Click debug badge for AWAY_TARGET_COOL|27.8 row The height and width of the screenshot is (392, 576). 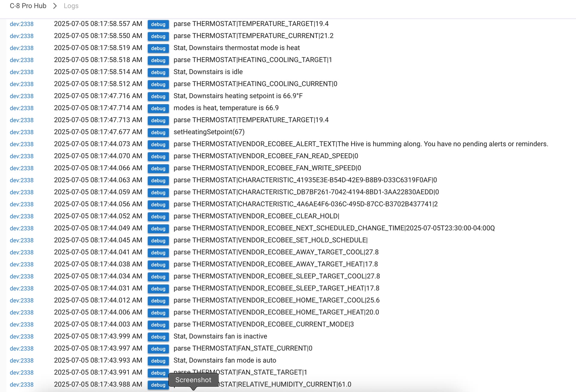158,253
